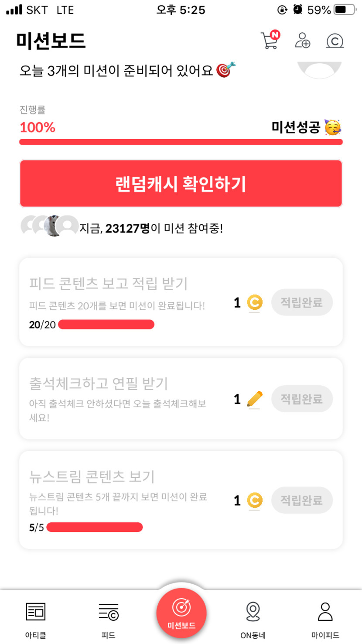Tap 적립완료 on the 뉴스트림 mission
Image resolution: width=362 pixels, height=644 pixels.
pyautogui.click(x=302, y=500)
